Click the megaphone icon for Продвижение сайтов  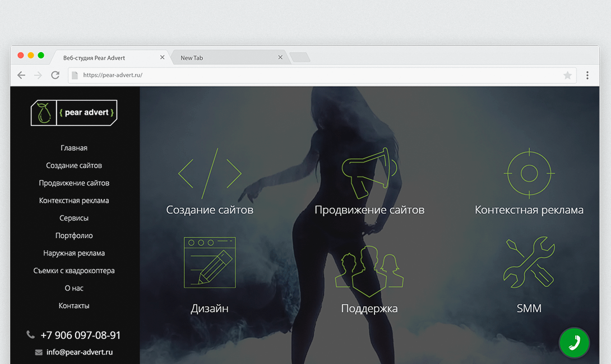pyautogui.click(x=369, y=173)
